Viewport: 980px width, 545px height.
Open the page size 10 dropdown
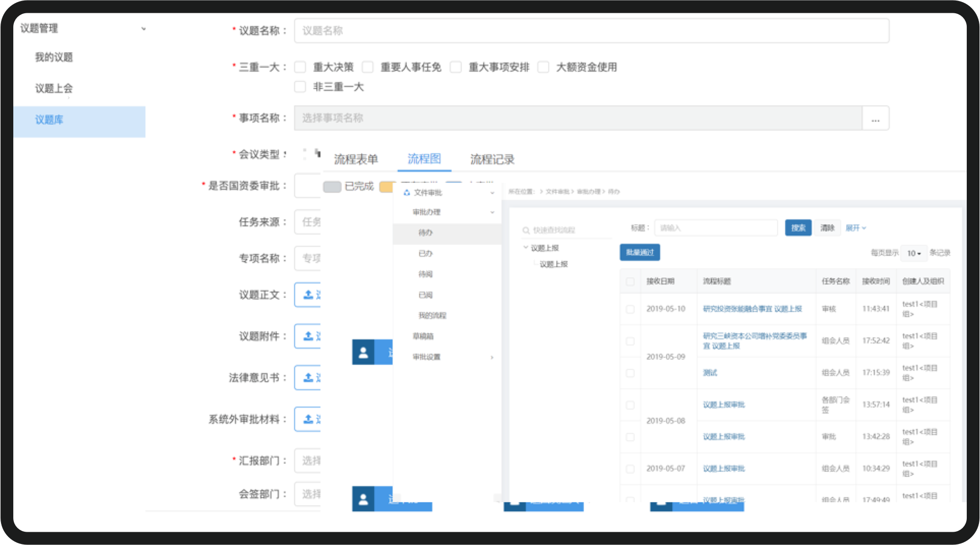pyautogui.click(x=914, y=253)
